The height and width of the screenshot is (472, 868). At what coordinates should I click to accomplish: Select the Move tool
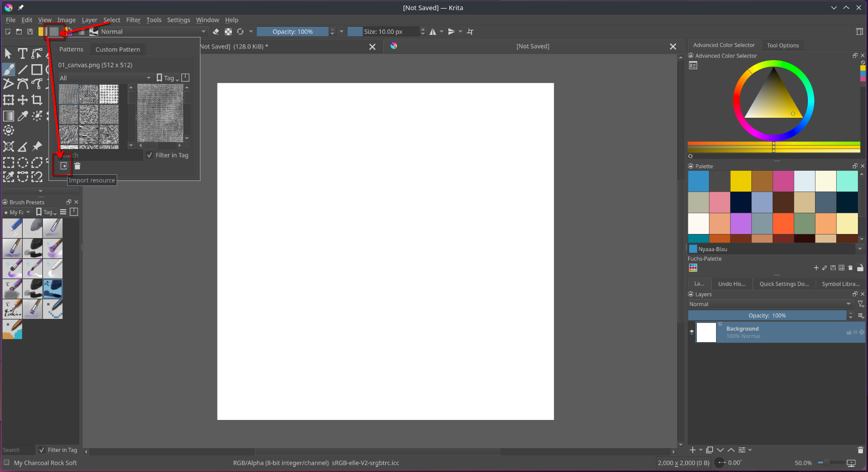[x=23, y=100]
